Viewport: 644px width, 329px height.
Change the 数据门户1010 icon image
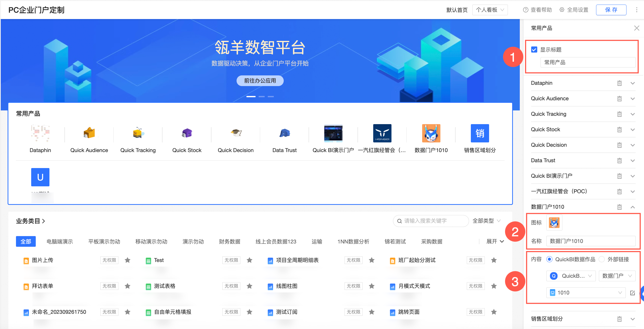pos(554,223)
